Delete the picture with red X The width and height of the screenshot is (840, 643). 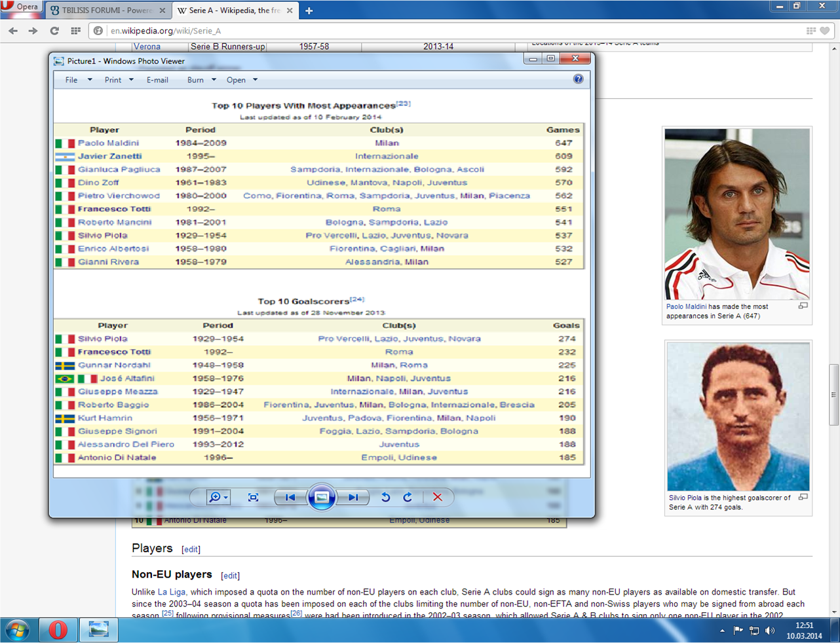[438, 498]
